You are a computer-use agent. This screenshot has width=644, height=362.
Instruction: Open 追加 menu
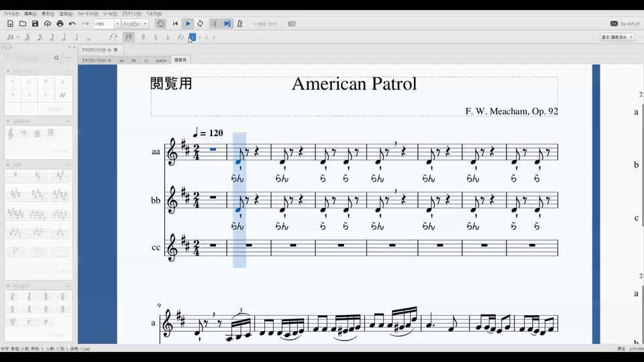pos(66,13)
